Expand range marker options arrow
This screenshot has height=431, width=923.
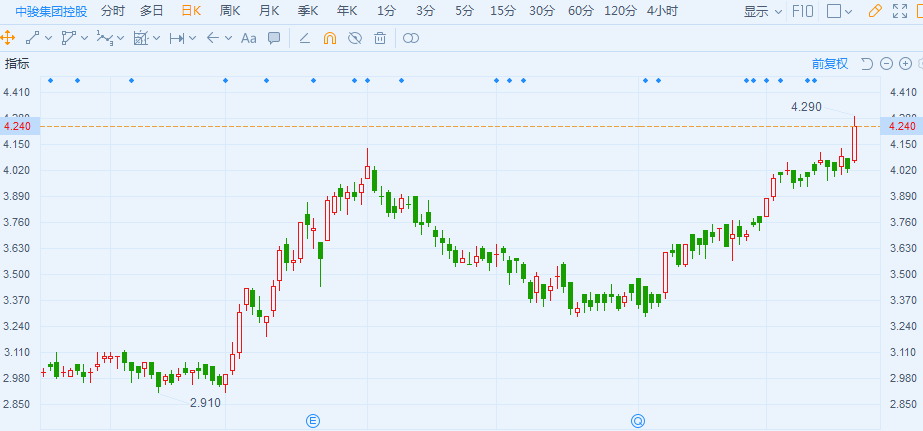192,38
